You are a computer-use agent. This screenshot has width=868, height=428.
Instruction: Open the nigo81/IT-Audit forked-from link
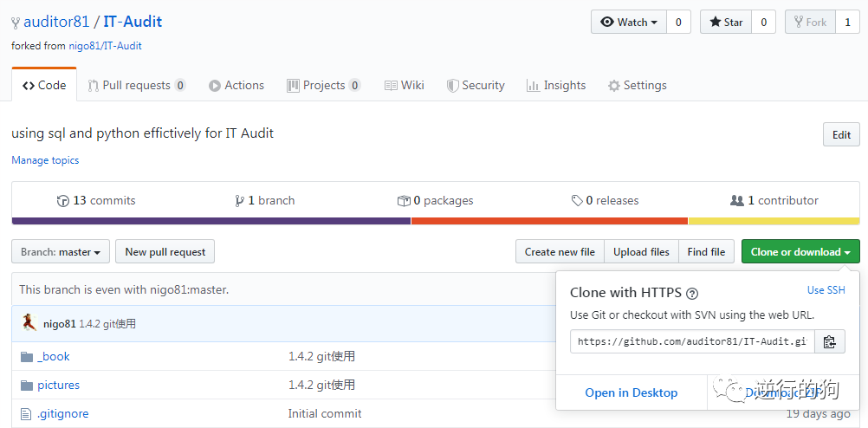point(105,46)
